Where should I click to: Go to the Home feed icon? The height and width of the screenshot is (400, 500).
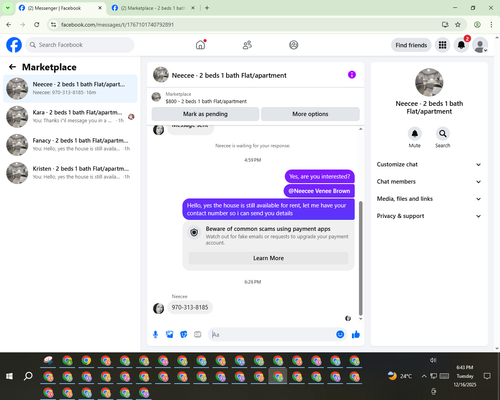coord(200,45)
